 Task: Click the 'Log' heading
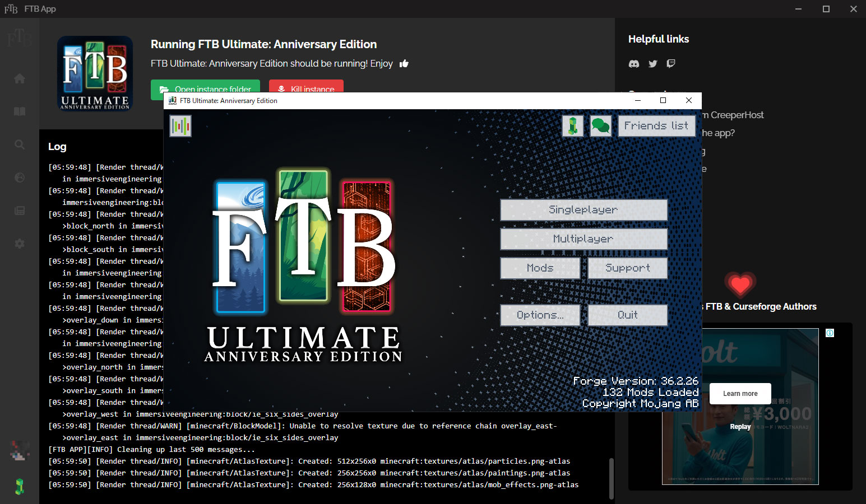point(57,147)
